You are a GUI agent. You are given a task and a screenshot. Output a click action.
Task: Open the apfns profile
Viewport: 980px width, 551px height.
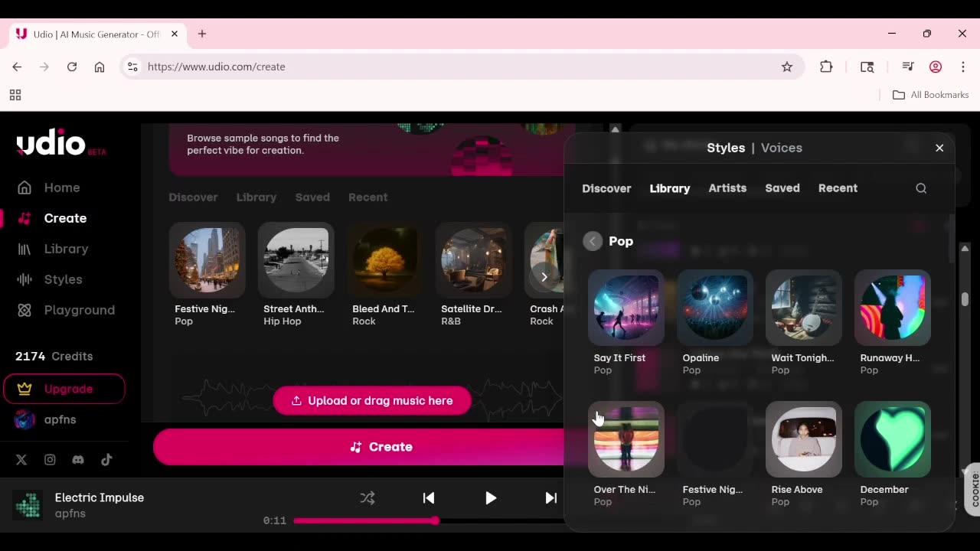[x=46, y=419]
